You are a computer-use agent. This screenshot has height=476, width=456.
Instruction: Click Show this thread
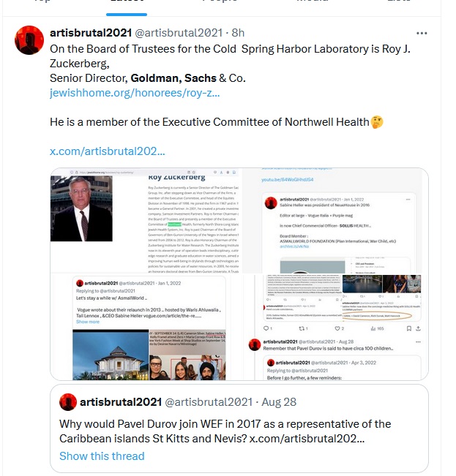pos(102,456)
